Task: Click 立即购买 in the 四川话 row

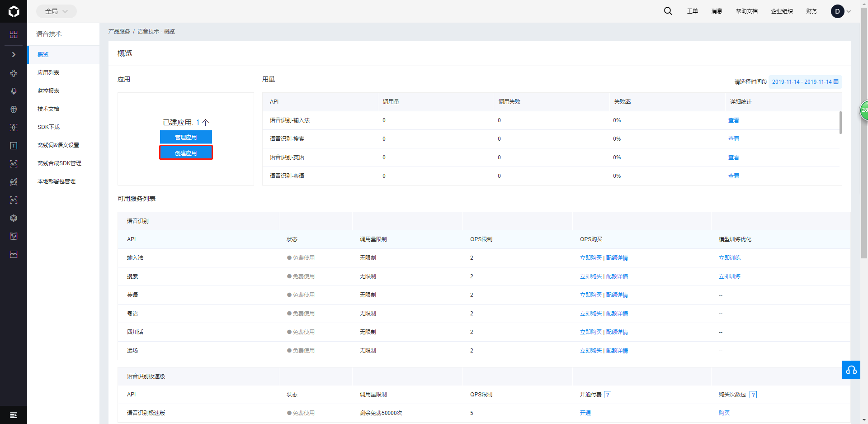Action: [x=591, y=332]
